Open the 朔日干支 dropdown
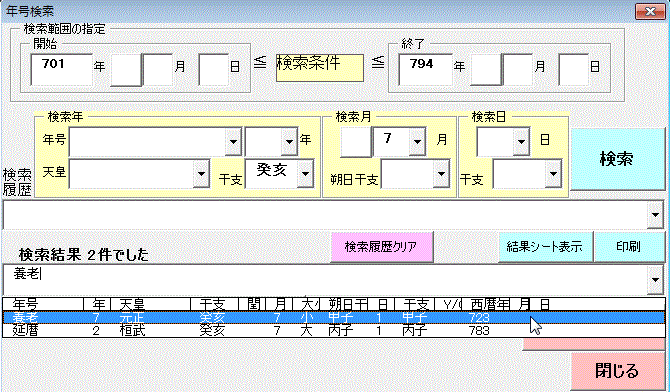The height and width of the screenshot is (392, 670). click(x=441, y=174)
